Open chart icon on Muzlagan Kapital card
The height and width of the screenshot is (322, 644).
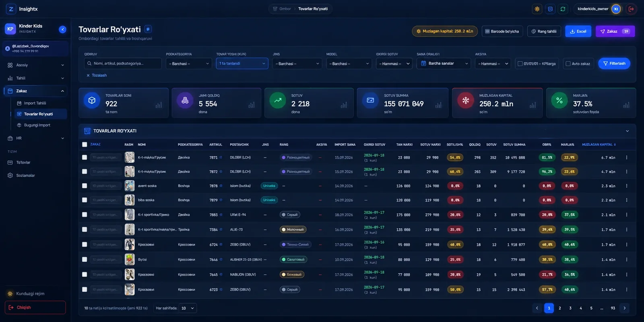click(x=533, y=105)
